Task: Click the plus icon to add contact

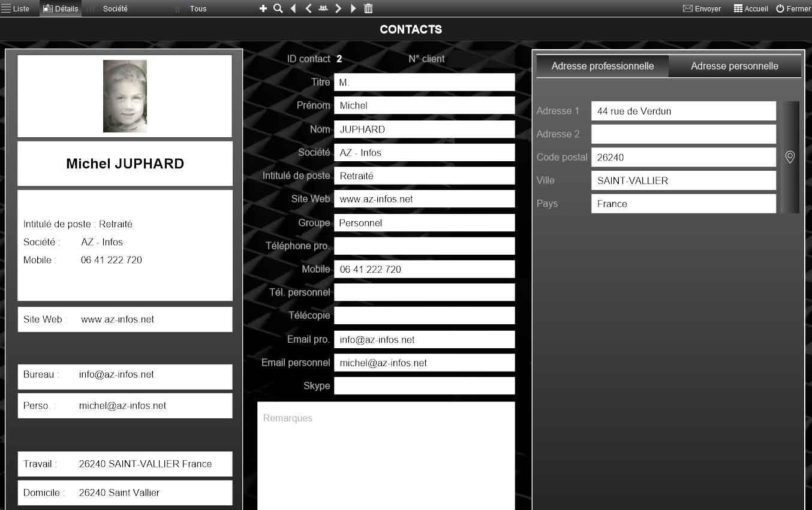Action: [263, 8]
